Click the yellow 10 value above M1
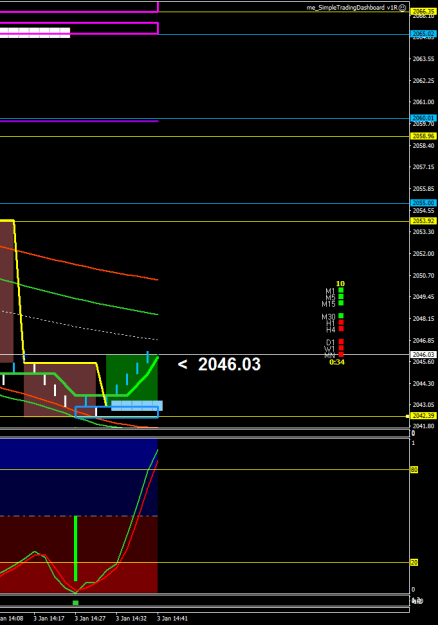This screenshot has height=625, width=438. pyautogui.click(x=340, y=284)
